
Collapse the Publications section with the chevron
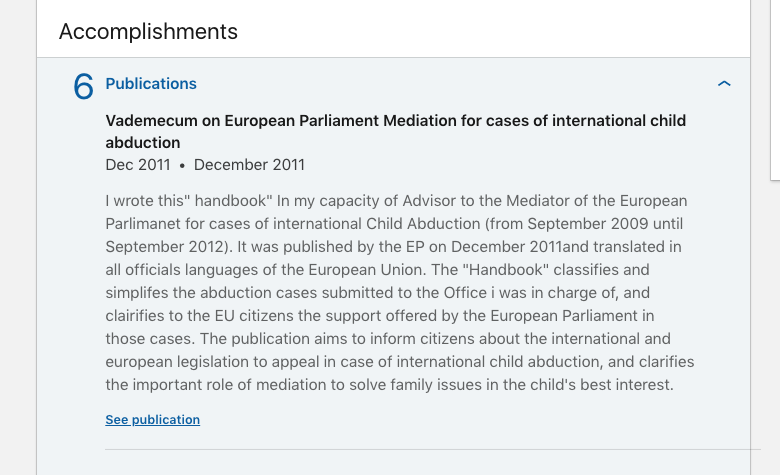click(724, 84)
